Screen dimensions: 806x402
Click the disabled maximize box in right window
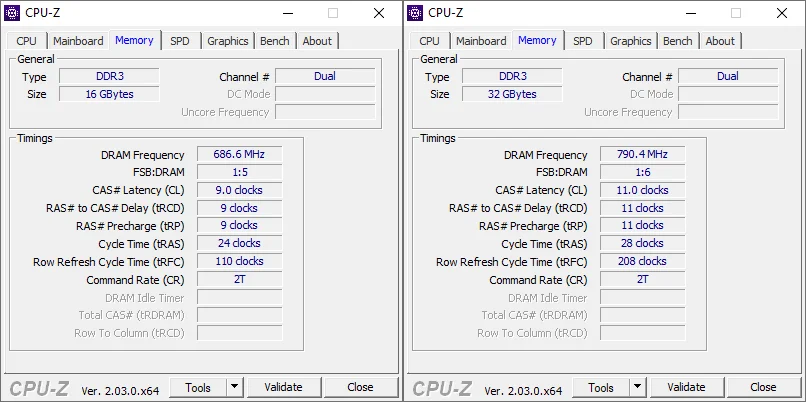[x=736, y=13]
